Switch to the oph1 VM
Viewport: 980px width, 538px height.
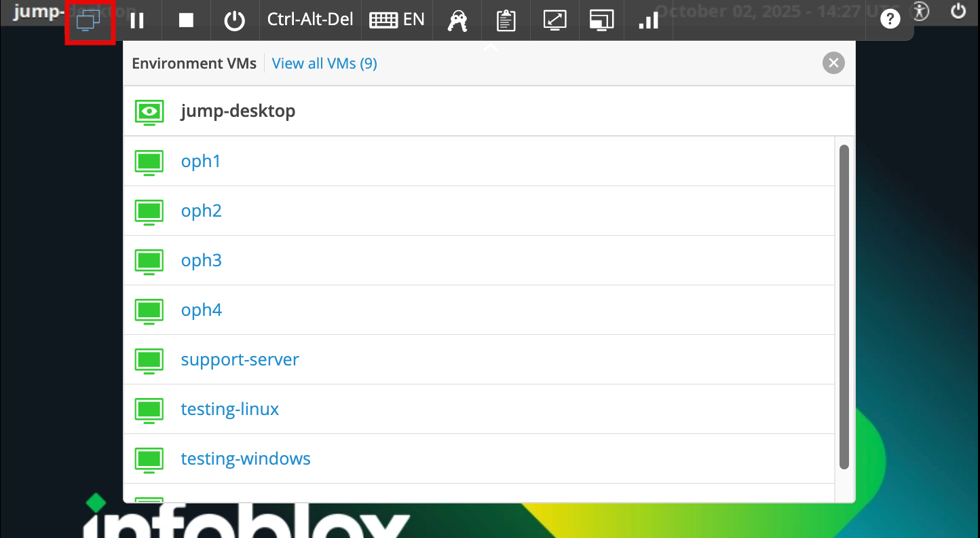tap(201, 161)
